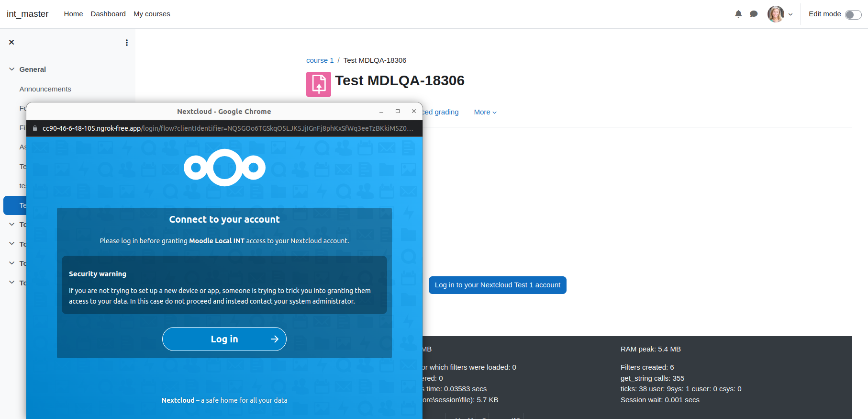Expand the fourth collapsed topic section

pos(11,283)
